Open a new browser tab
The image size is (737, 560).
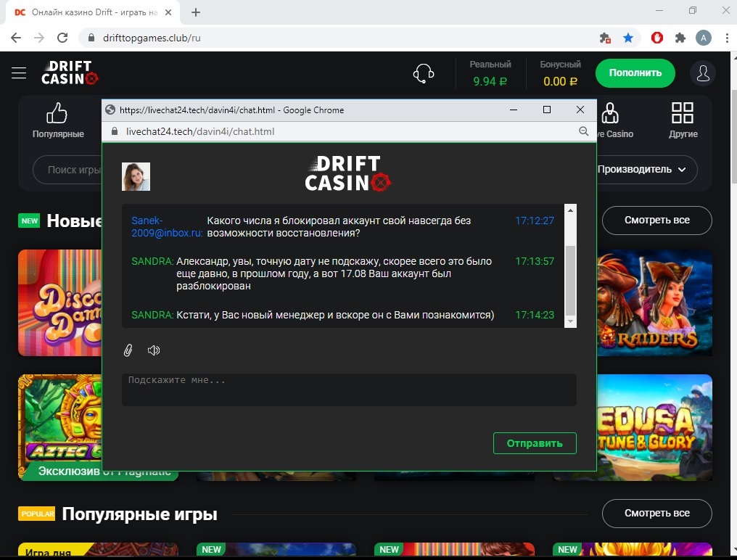(x=196, y=13)
